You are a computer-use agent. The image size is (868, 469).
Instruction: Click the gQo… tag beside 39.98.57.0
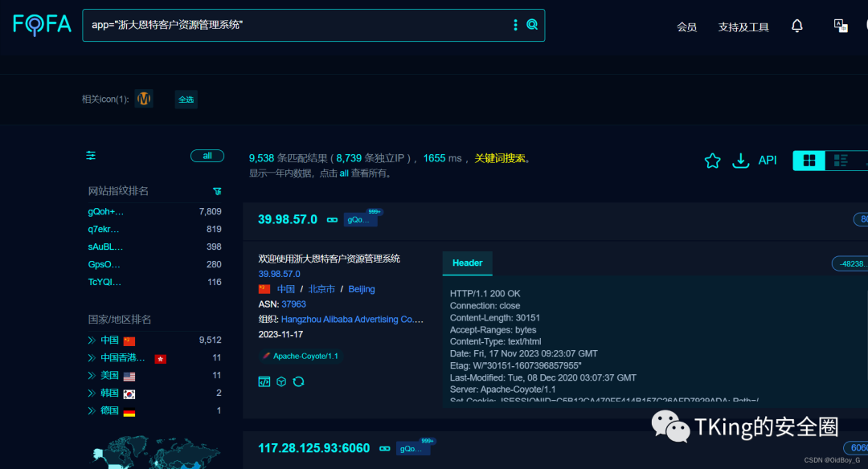tap(358, 220)
